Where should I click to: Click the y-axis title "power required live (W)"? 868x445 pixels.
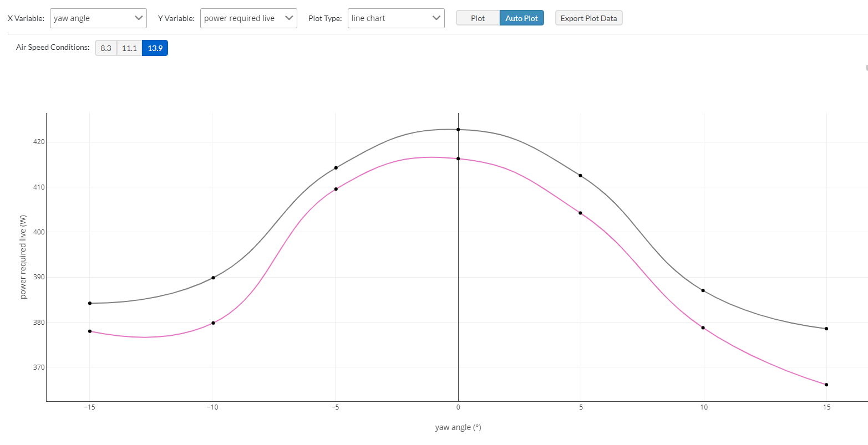[23, 257]
